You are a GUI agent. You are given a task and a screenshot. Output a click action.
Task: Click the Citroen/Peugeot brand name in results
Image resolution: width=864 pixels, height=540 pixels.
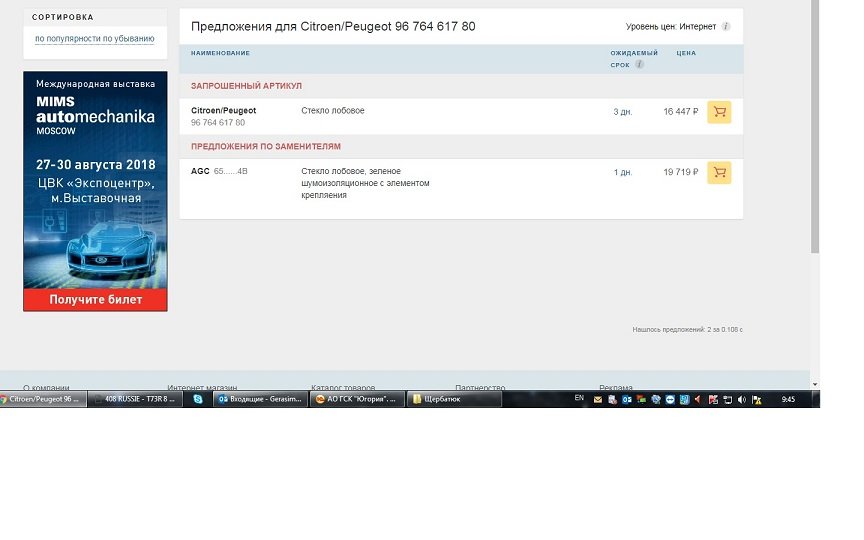[223, 110]
